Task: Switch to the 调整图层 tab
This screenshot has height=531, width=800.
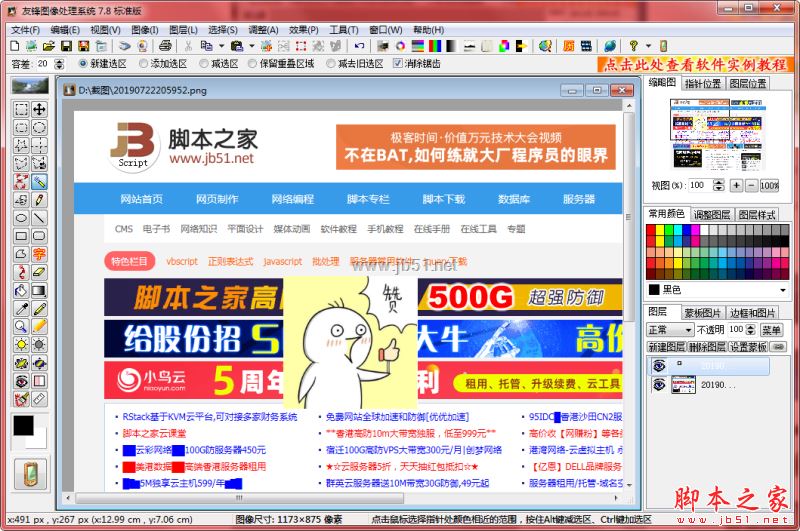Action: tap(712, 214)
